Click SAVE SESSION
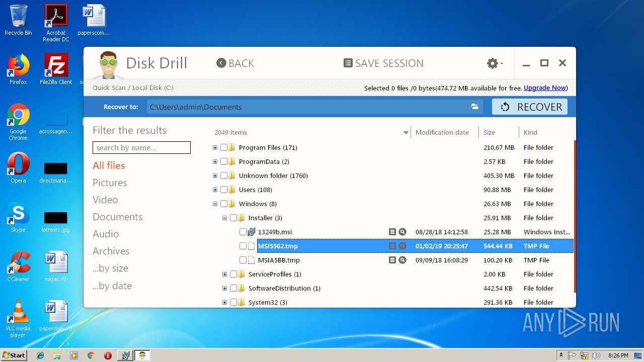The height and width of the screenshot is (362, 644). (383, 63)
